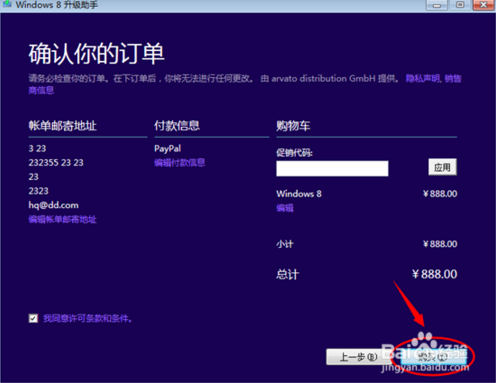496x383 pixels.
Task: Focus the 促销代码 promo code field
Action: point(332,168)
